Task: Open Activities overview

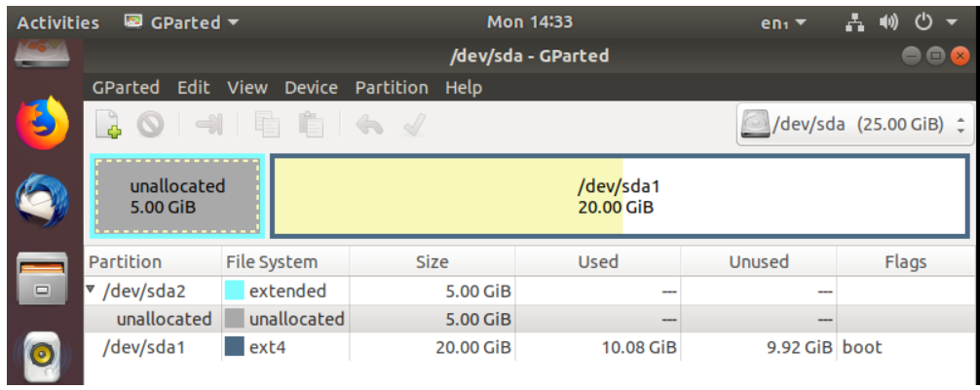Action: tap(58, 23)
